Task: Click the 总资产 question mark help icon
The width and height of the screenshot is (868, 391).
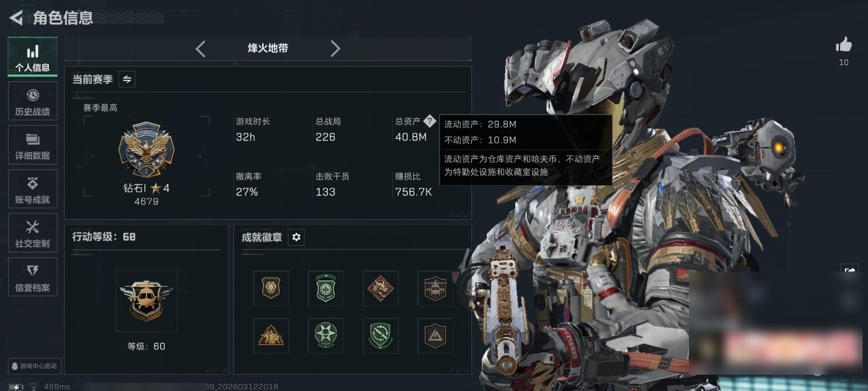Action: tap(430, 121)
